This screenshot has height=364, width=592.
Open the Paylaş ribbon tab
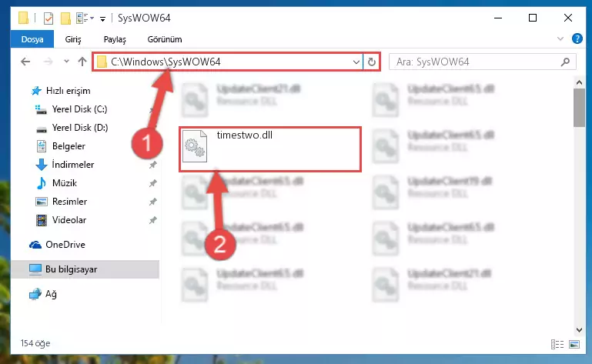point(115,39)
